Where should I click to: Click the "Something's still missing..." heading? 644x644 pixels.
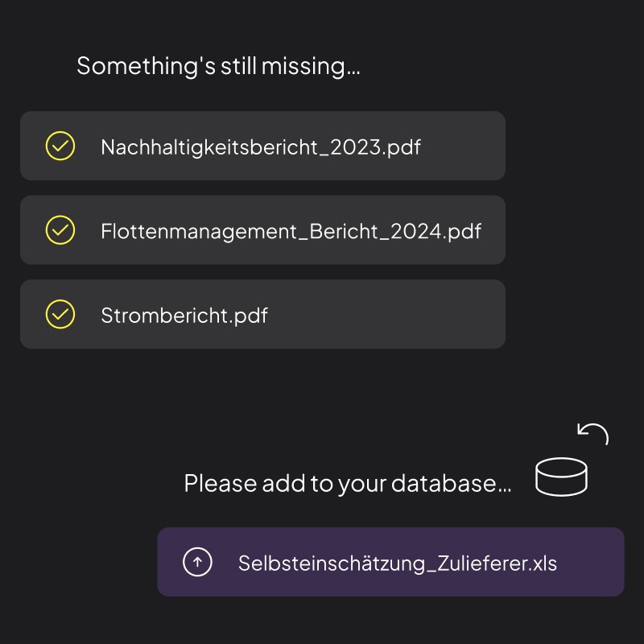(x=218, y=67)
